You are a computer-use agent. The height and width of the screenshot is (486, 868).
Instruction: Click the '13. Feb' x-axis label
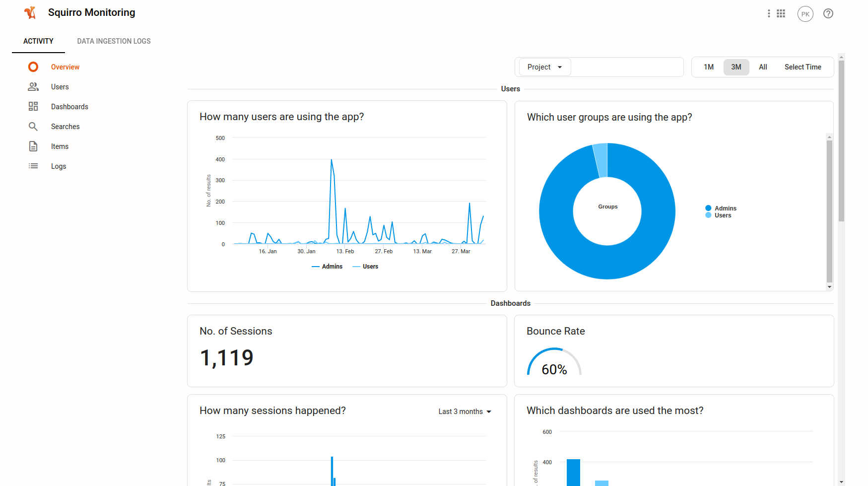click(345, 251)
